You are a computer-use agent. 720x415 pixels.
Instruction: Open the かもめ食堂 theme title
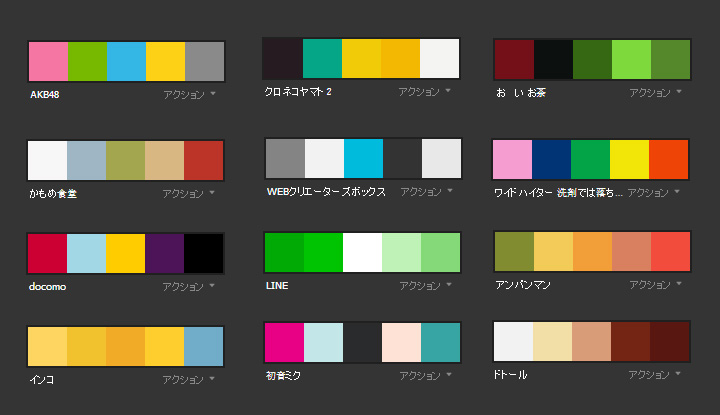point(53,194)
